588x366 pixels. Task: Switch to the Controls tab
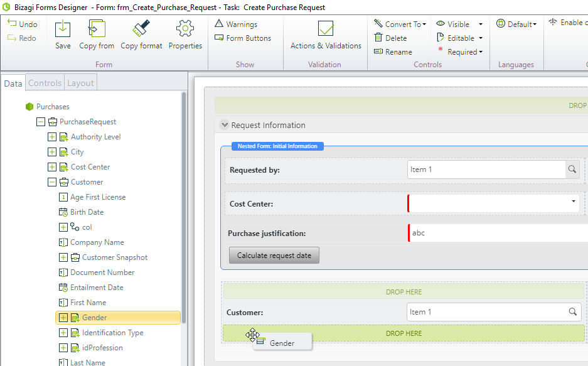(45, 83)
